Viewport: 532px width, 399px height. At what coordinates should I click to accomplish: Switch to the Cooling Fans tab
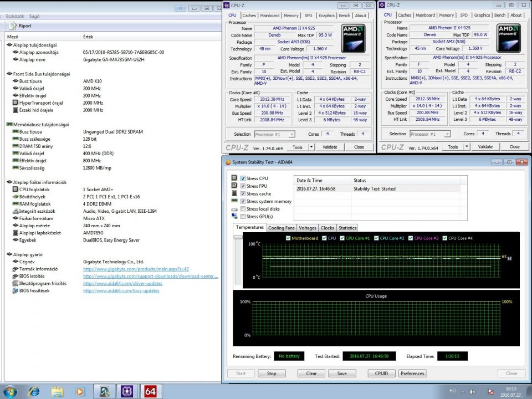282,228
